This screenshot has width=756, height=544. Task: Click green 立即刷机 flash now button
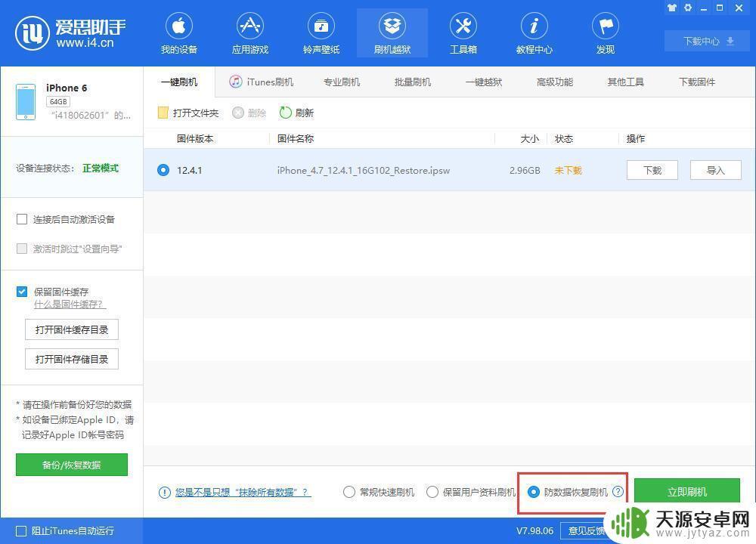coord(686,491)
